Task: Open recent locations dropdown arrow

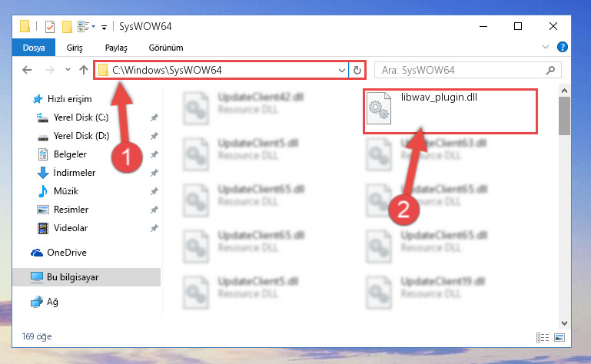Action: pyautogui.click(x=68, y=70)
